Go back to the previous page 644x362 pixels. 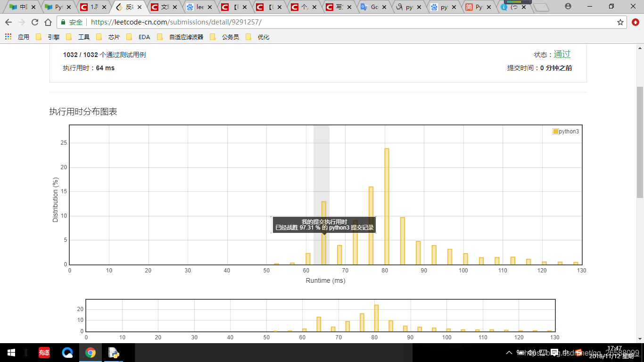8,22
